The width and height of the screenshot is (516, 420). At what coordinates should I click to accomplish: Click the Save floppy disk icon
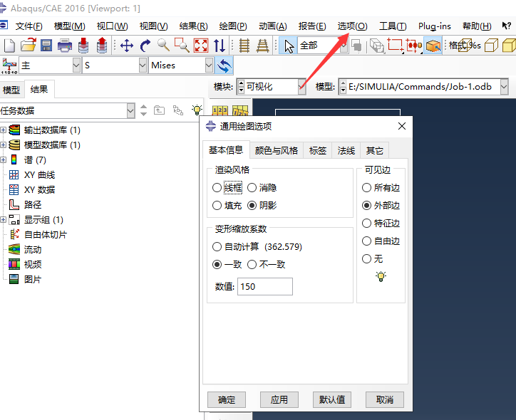tap(46, 46)
